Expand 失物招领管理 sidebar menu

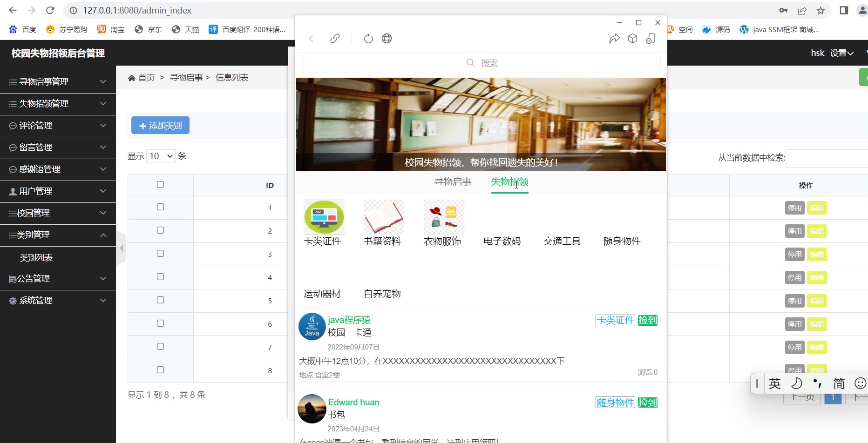[58, 104]
